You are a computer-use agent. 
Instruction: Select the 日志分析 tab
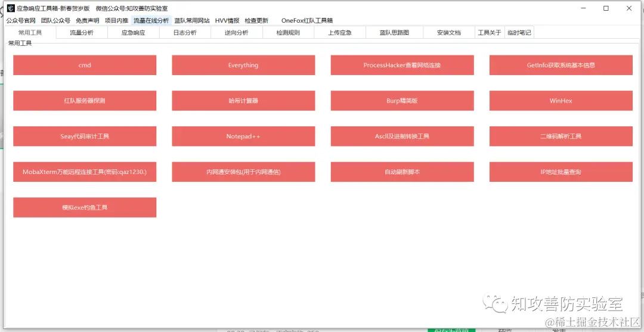click(x=185, y=33)
